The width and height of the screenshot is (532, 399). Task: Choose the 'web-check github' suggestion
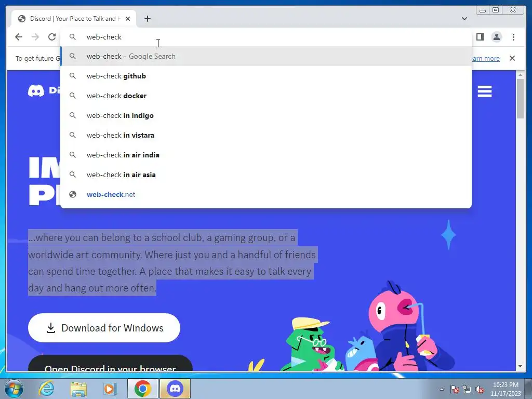(266, 76)
